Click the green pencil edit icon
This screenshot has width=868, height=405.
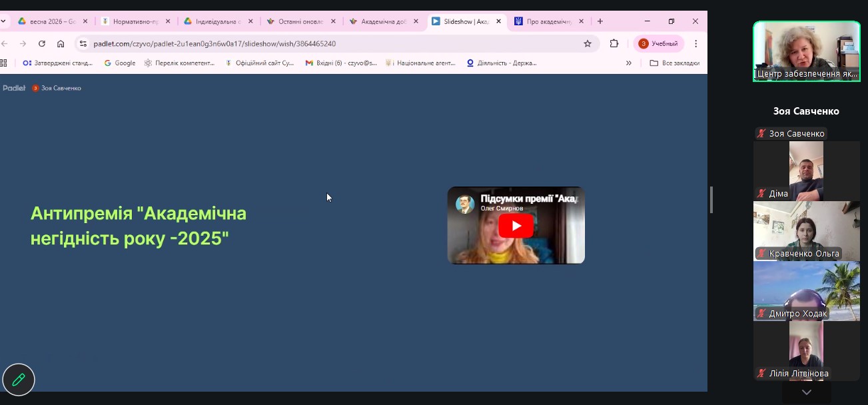point(19,380)
